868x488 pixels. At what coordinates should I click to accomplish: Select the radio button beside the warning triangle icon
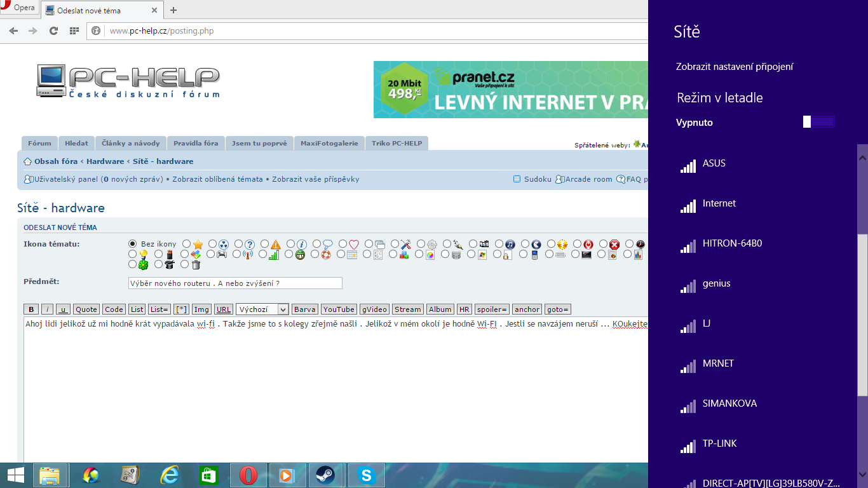(265, 243)
